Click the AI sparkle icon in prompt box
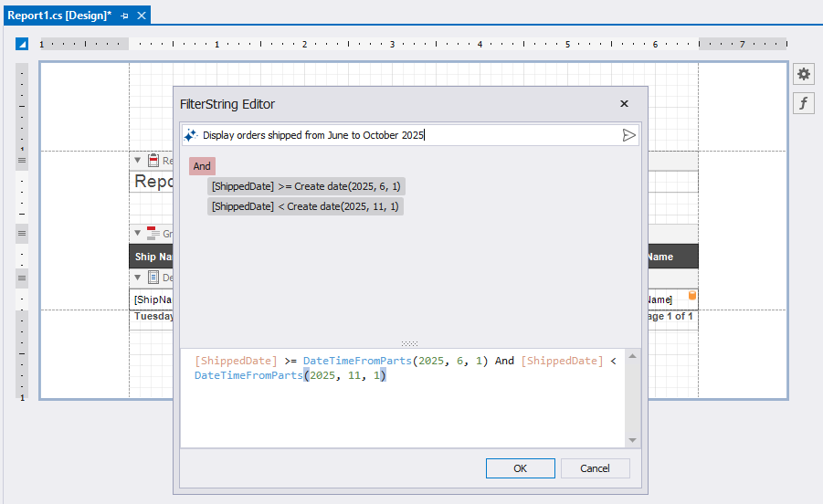Viewport: 823px width, 504px height. coord(191,135)
